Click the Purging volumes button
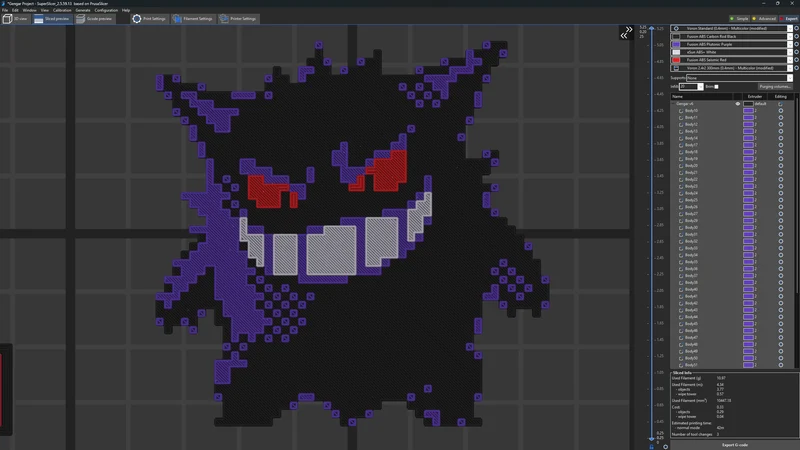This screenshot has width=800, height=450. (774, 87)
